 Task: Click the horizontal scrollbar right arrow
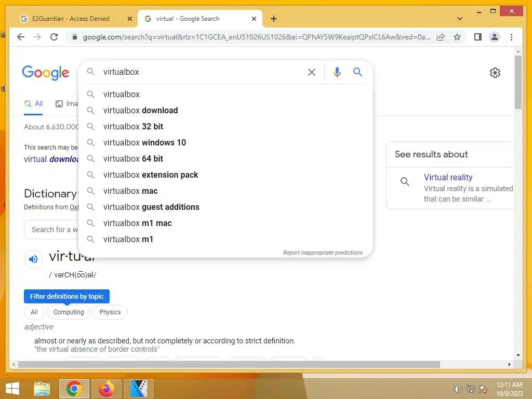[510, 364]
